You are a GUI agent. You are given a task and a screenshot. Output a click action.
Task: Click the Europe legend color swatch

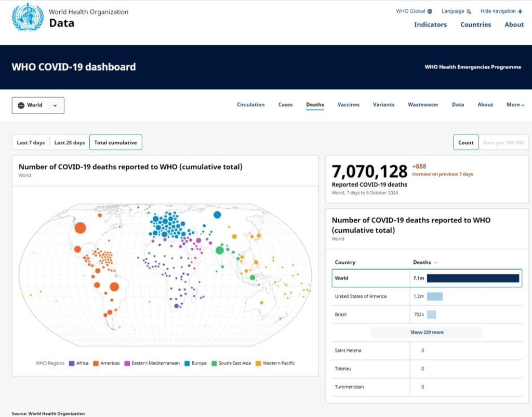187,364
